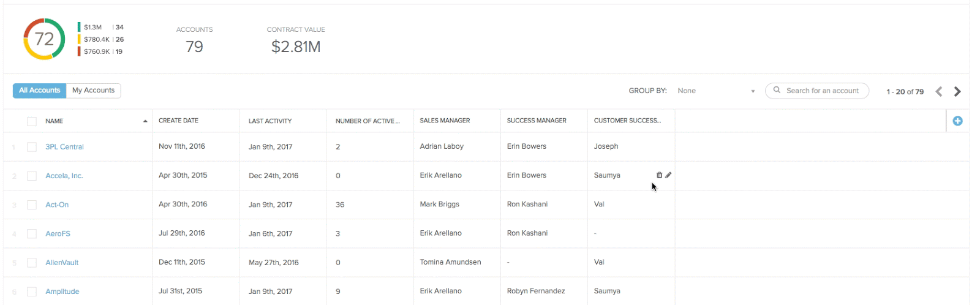This screenshot has height=305, width=980.
Task: Click the green $1.3M legend bar
Action: click(x=79, y=27)
